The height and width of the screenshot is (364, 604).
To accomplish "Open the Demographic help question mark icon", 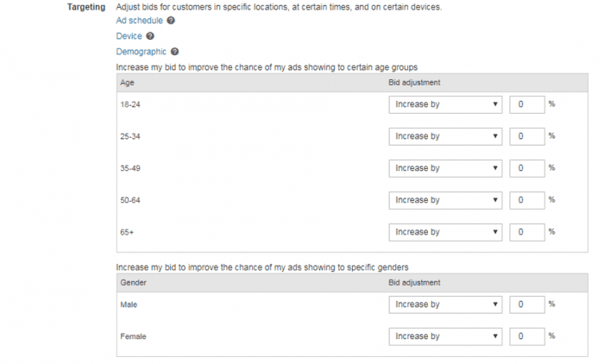I will (x=174, y=52).
